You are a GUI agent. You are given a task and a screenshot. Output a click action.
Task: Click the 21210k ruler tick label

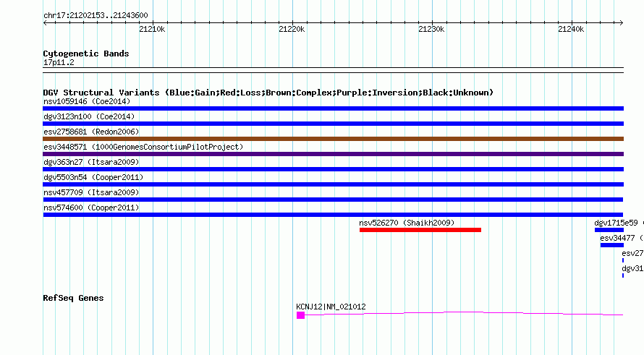[152, 29]
